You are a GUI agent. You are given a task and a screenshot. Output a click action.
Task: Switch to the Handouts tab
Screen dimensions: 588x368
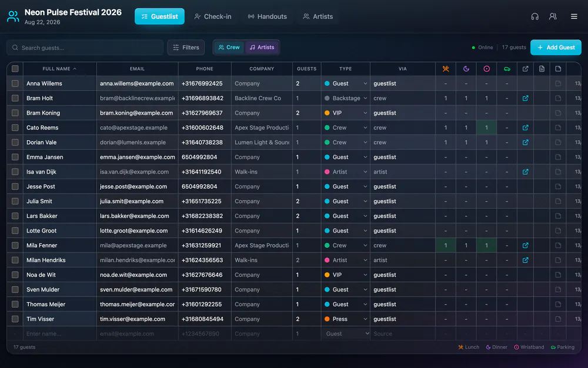268,16
